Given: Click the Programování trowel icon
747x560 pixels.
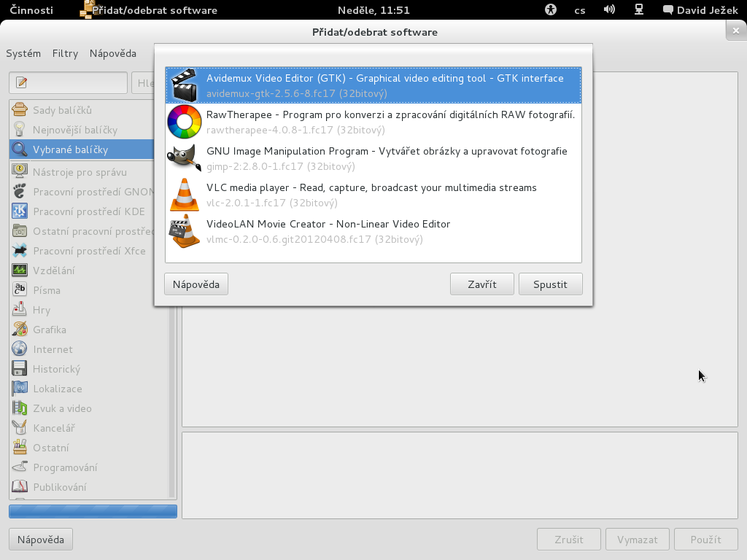Looking at the screenshot, I should (x=20, y=467).
